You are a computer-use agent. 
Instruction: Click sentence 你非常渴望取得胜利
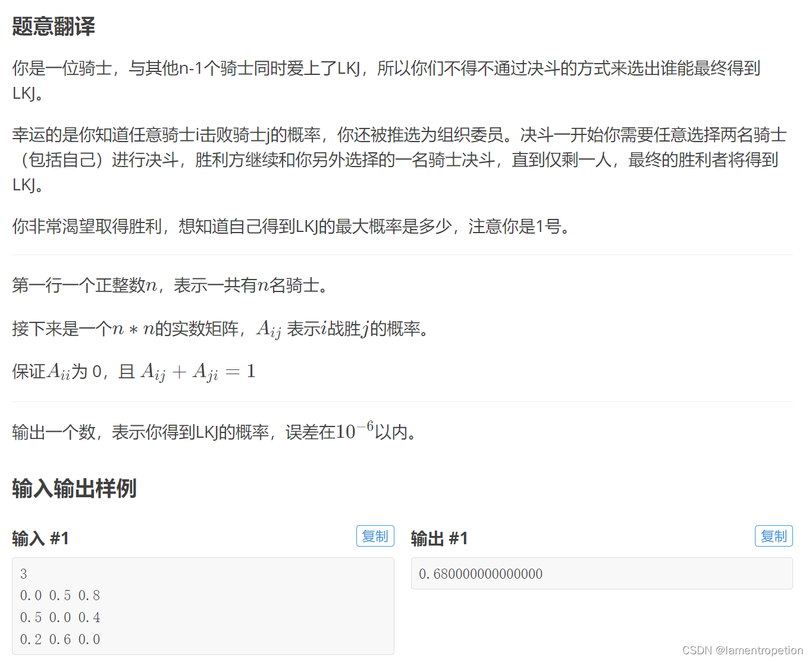coord(291,226)
